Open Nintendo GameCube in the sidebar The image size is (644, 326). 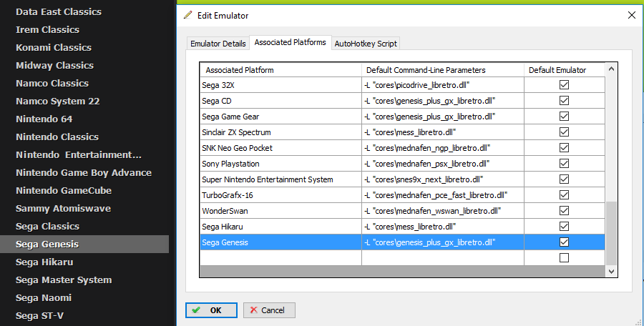click(x=64, y=190)
